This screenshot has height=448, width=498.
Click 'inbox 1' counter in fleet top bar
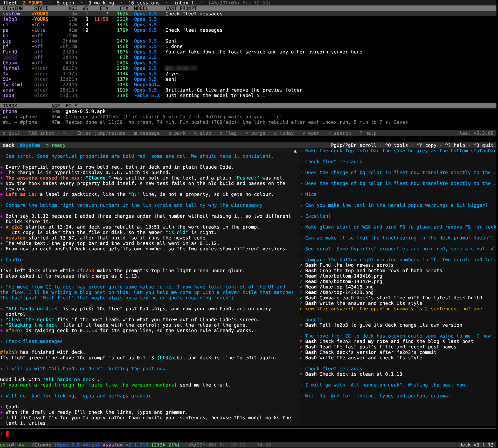click(184, 3)
